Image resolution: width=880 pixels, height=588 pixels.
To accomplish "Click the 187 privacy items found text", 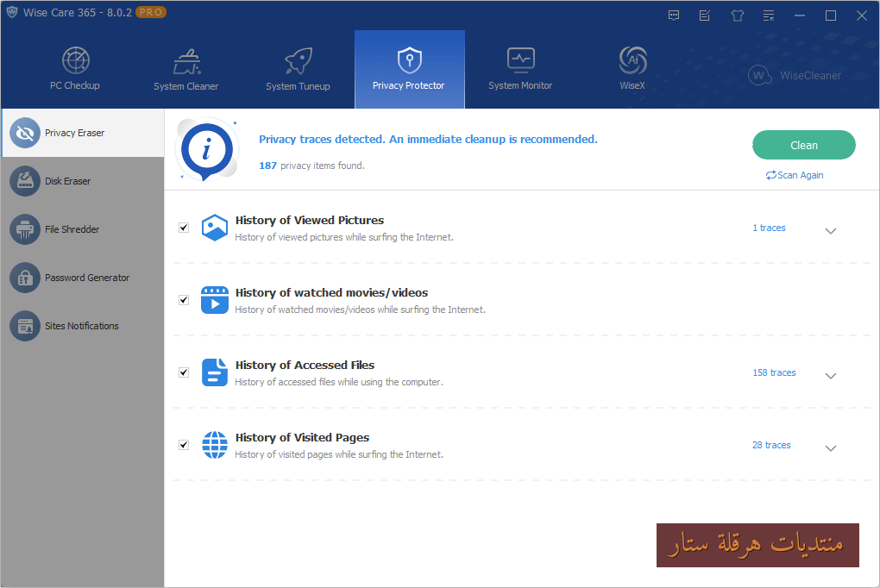I will click(311, 166).
